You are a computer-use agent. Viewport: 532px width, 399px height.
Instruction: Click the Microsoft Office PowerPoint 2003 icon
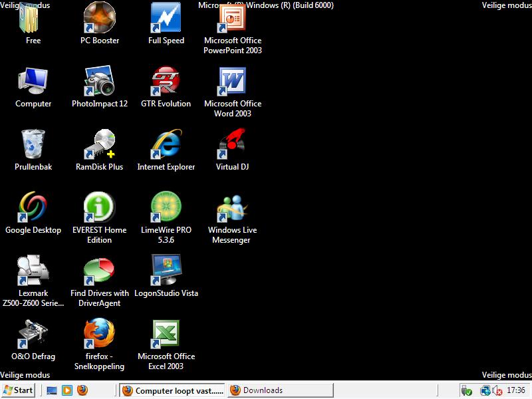point(232,18)
